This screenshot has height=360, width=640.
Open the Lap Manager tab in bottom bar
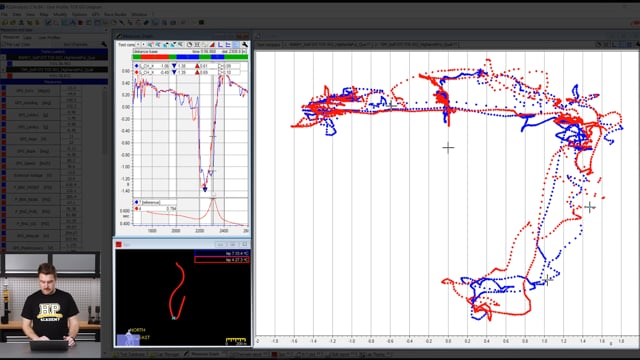[165, 355]
